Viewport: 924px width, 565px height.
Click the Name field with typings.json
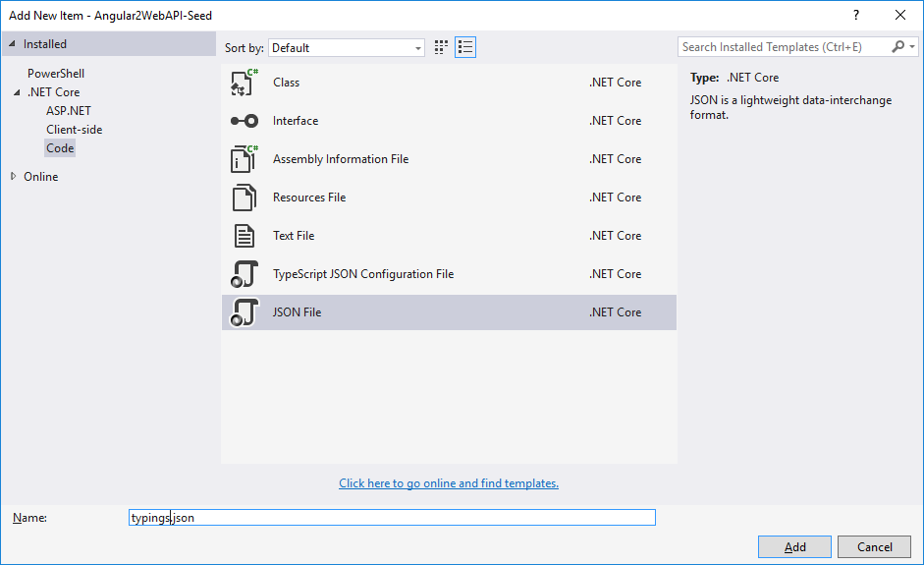point(392,517)
